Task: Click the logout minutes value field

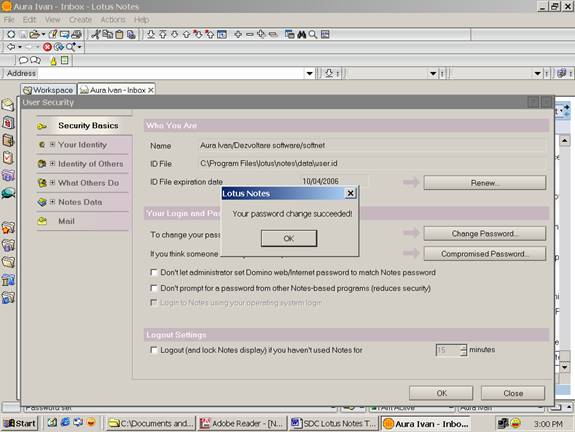Action: point(448,350)
